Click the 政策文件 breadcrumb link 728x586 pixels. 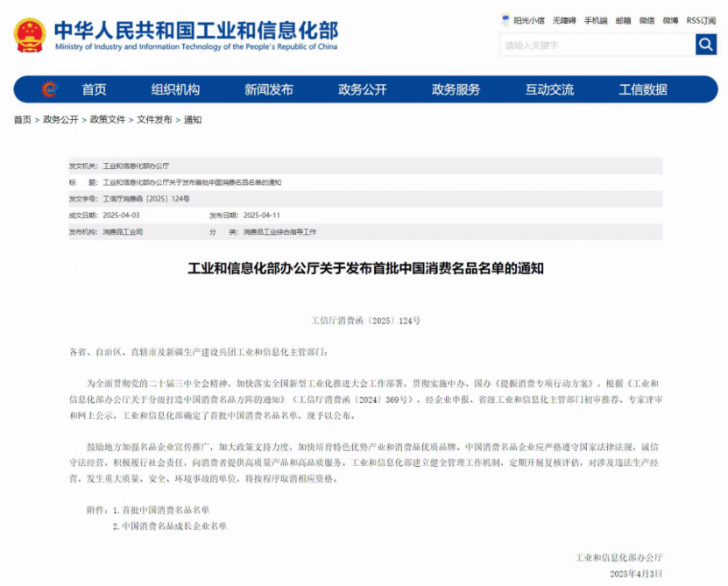pos(108,120)
